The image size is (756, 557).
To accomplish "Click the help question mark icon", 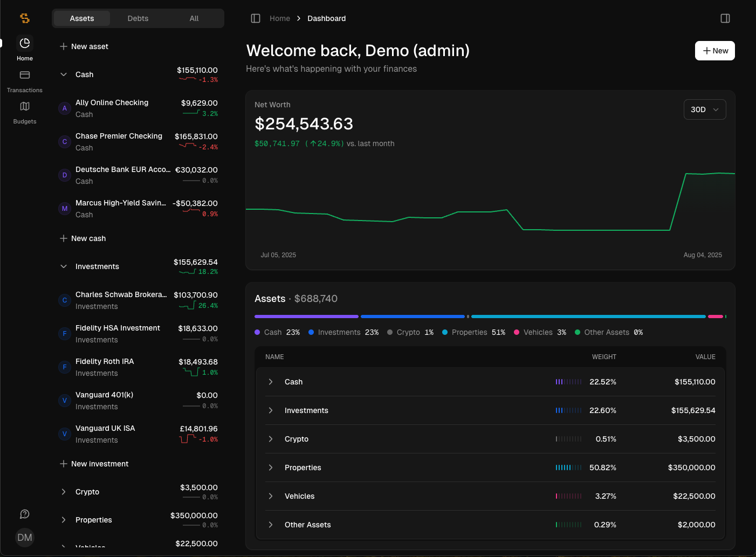I will coord(25,514).
